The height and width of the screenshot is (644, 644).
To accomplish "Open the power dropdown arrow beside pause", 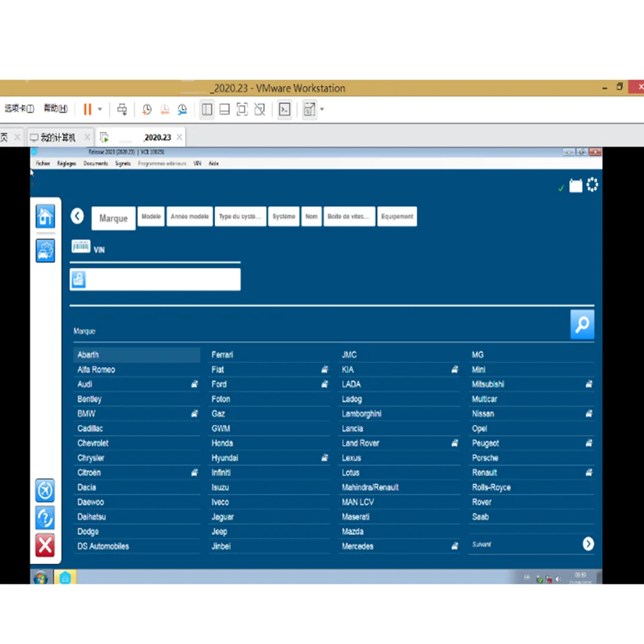I will (x=100, y=109).
